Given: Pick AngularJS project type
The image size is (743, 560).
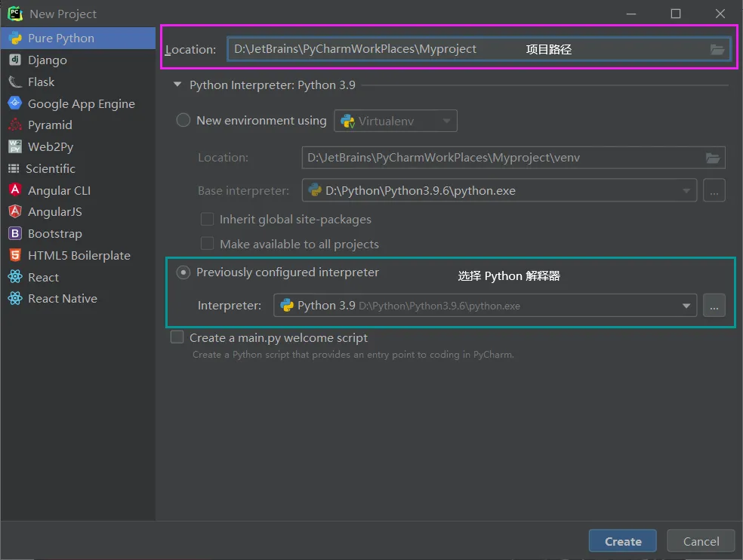Looking at the screenshot, I should (x=78, y=211).
